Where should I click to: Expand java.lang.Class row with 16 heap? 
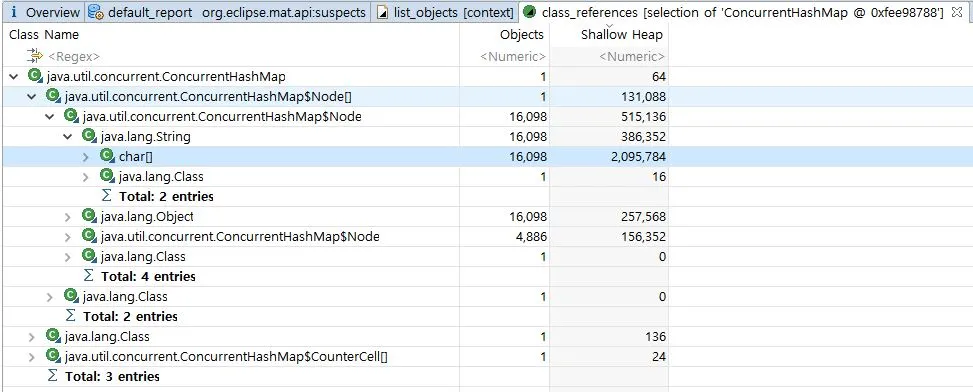pos(86,177)
